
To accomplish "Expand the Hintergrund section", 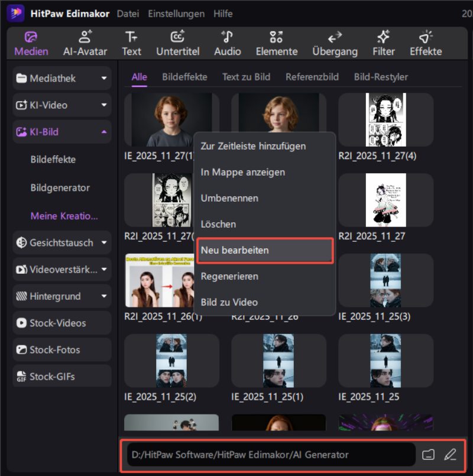I will (62, 296).
